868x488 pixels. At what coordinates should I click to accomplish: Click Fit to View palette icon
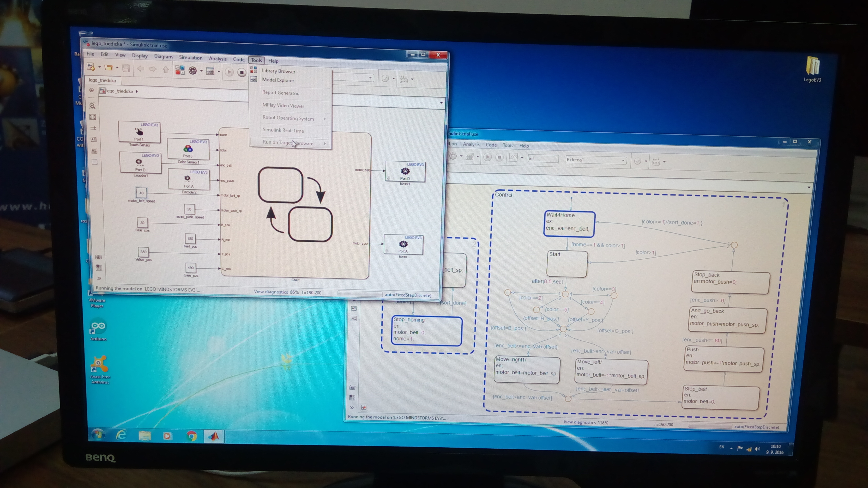click(93, 117)
